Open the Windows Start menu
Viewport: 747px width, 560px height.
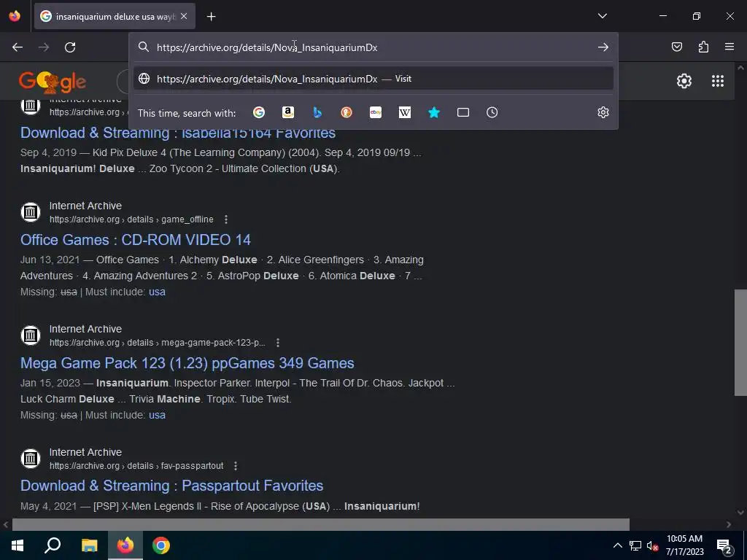pos(18,545)
